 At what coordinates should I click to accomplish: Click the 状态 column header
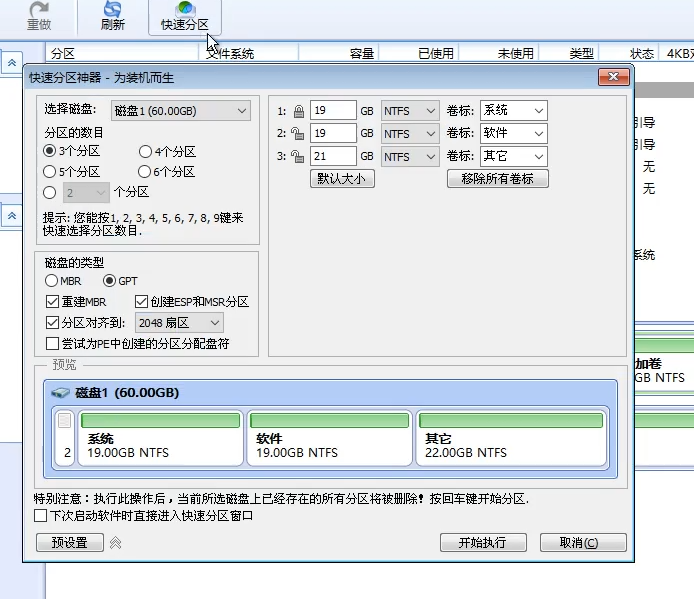pyautogui.click(x=629, y=54)
